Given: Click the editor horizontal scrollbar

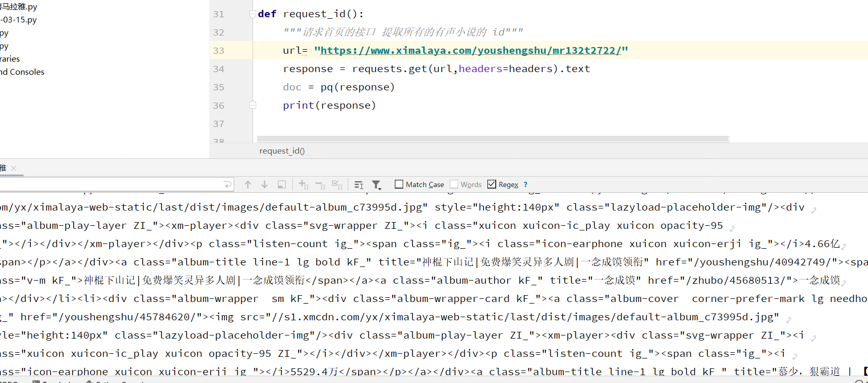Looking at the screenshot, I should 493,139.
